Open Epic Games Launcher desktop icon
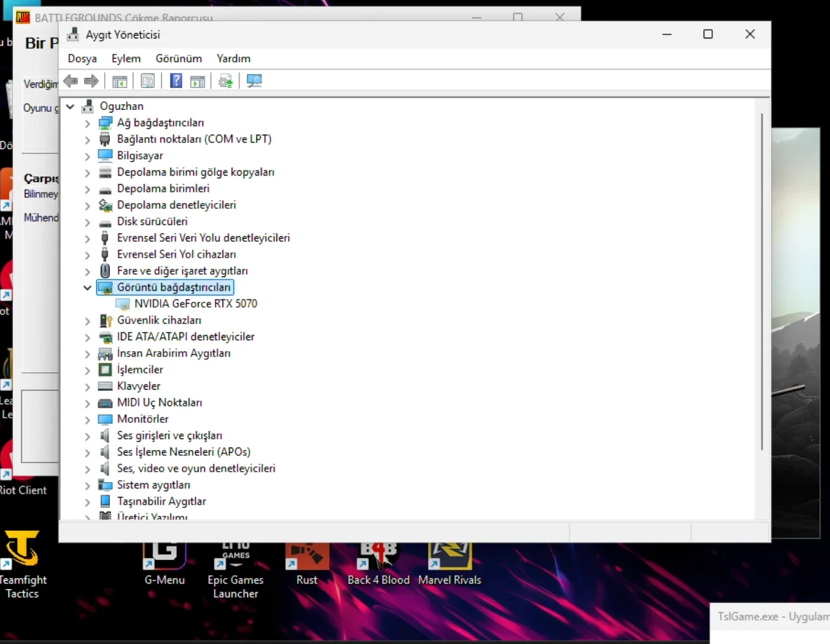Viewport: 830px width, 644px height. pos(235,572)
